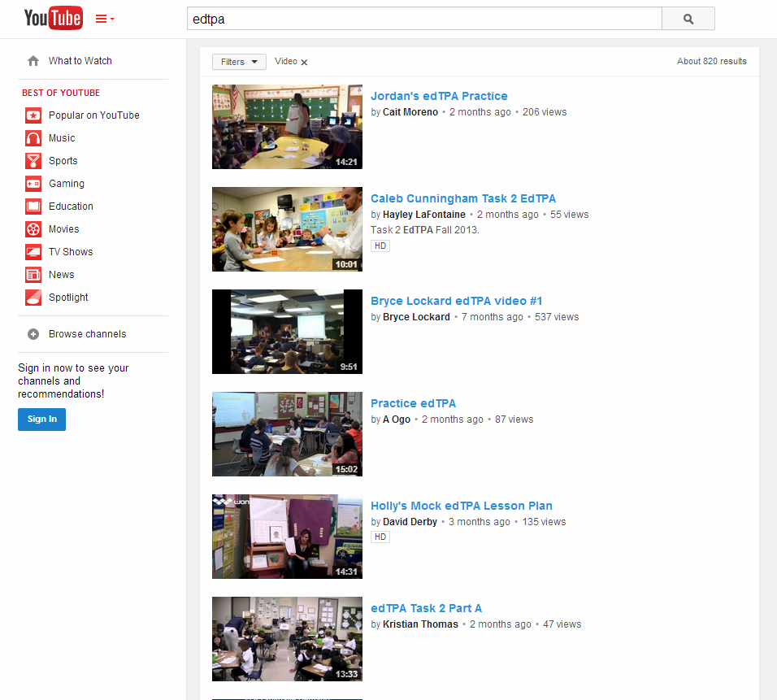Click the Music headphones icon
Screen dimensions: 777x700
[33, 138]
